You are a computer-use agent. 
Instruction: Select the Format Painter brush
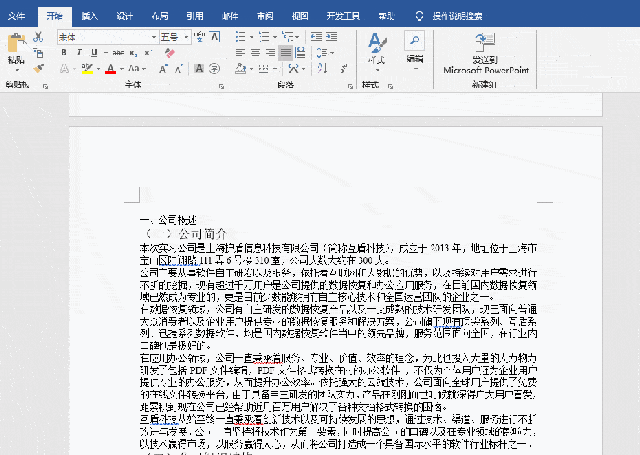pos(38,68)
